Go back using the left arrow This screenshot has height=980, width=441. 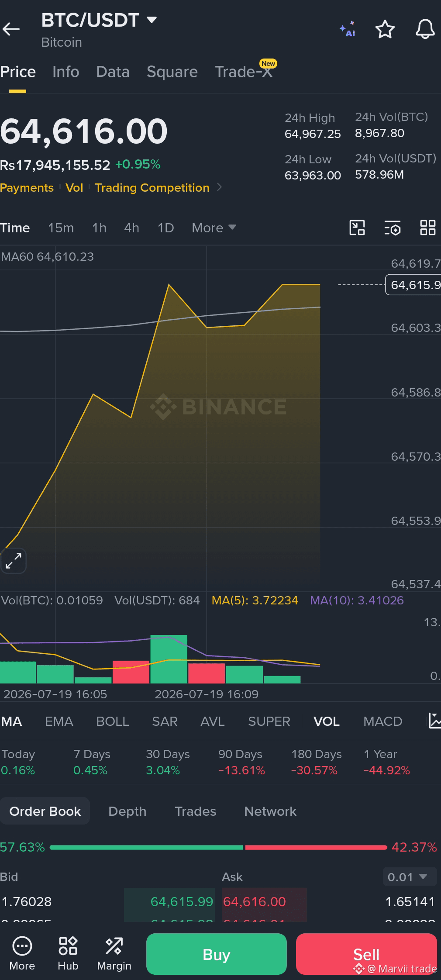(11, 29)
